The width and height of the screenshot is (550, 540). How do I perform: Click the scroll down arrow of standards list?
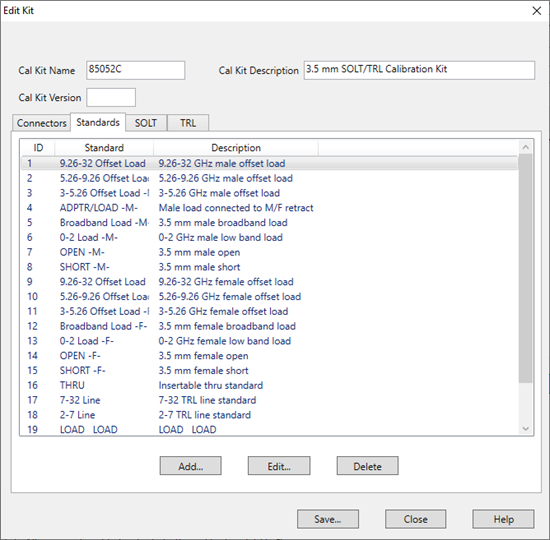525,428
